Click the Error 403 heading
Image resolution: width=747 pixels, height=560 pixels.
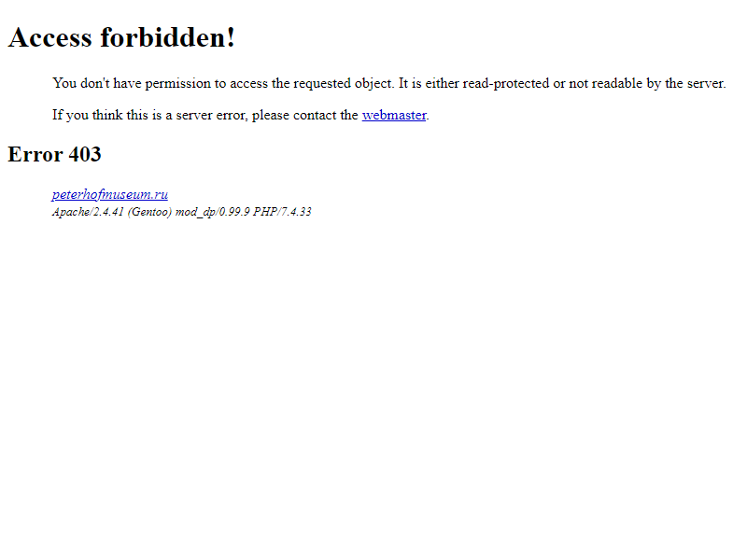tap(54, 154)
